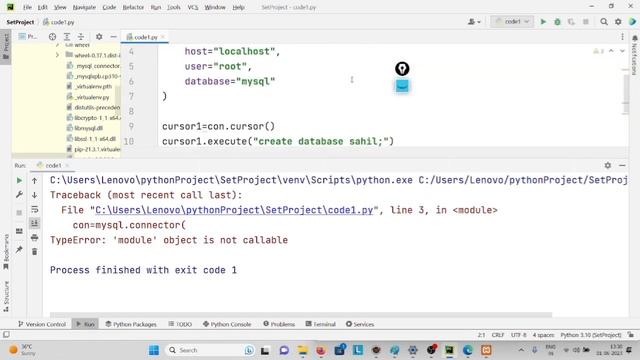This screenshot has height=360, width=640.
Task: Open the VCS menu
Action: coord(193,7)
